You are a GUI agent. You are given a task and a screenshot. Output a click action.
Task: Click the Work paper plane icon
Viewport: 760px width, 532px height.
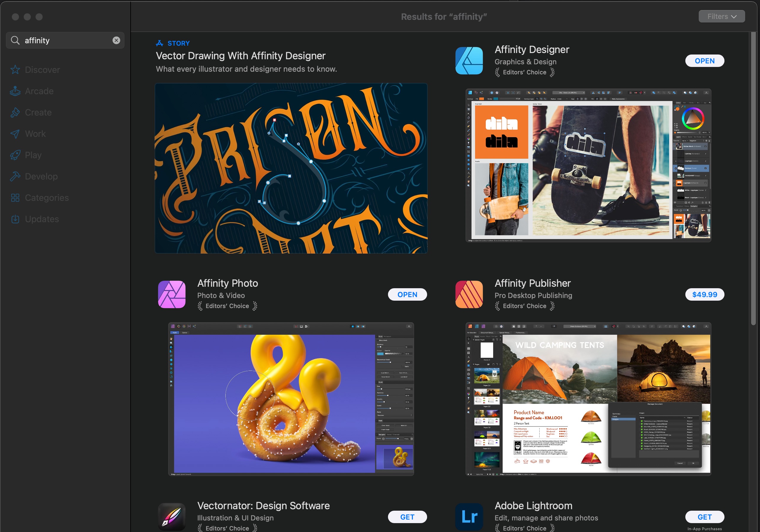(15, 134)
